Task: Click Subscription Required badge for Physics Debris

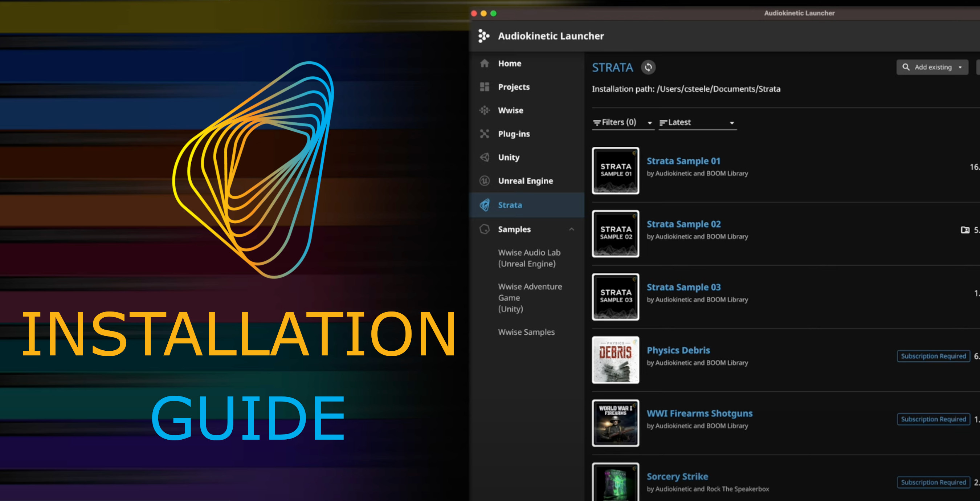Action: pos(933,356)
